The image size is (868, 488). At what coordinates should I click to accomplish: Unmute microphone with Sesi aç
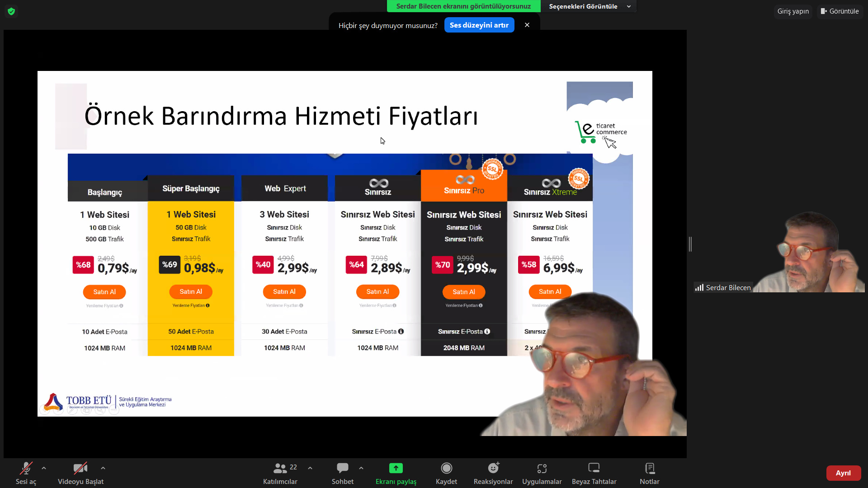pos(26,472)
